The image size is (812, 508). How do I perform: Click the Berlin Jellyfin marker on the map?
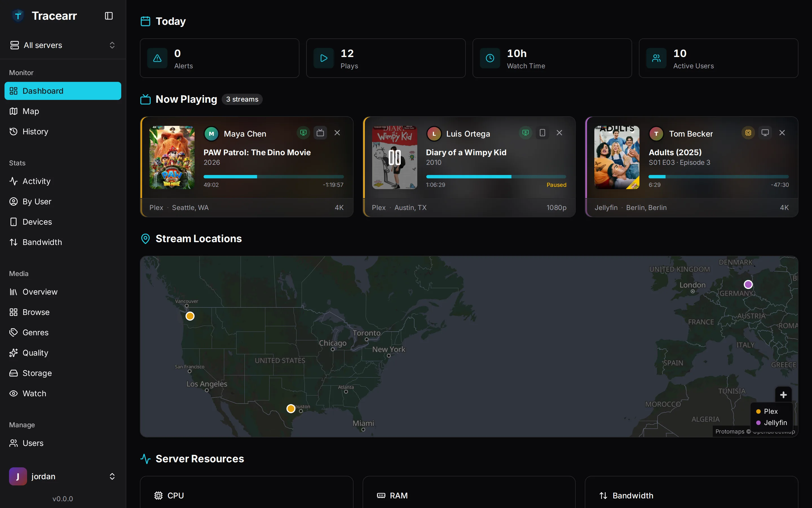tap(748, 284)
